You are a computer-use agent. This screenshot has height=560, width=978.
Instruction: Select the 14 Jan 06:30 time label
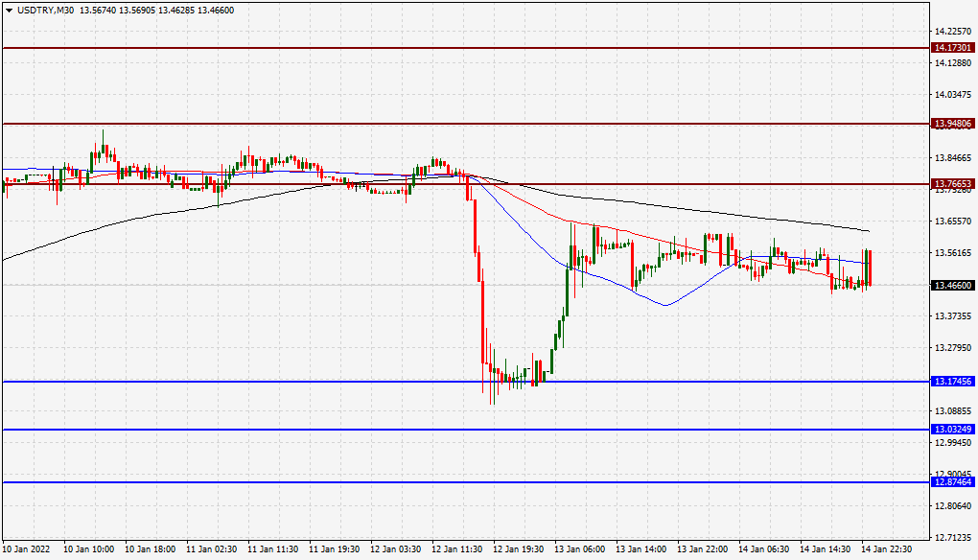pyautogui.click(x=764, y=549)
